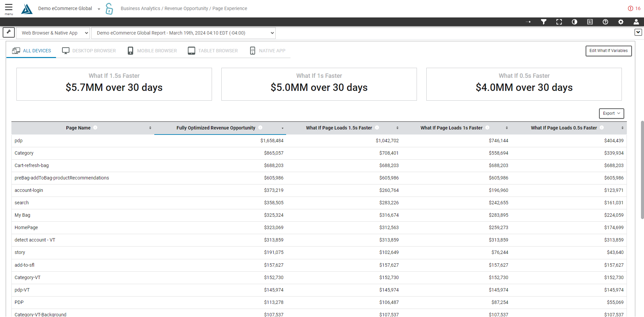This screenshot has height=317, width=644.
Task: Sort by Page Name column
Action: pyautogui.click(x=150, y=128)
